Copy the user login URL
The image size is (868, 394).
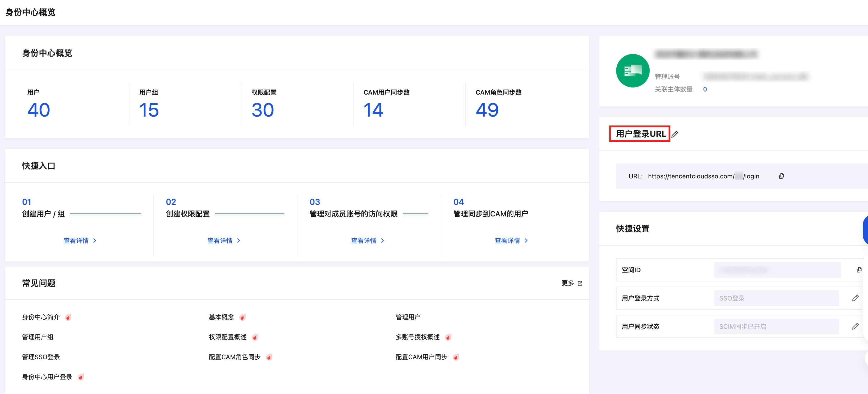coord(782,176)
